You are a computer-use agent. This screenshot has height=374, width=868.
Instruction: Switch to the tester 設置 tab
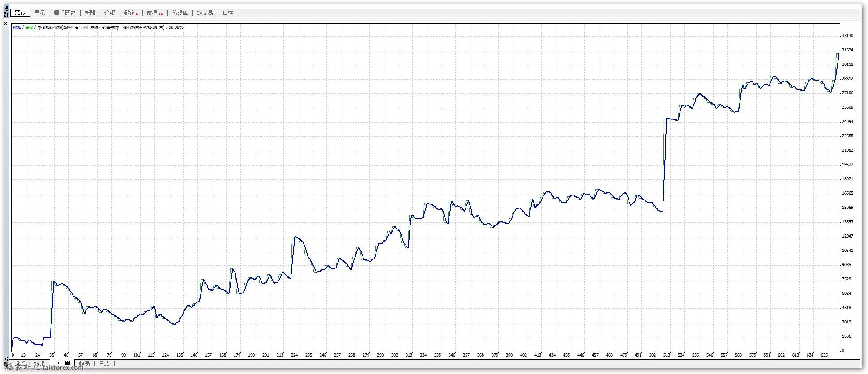point(20,364)
